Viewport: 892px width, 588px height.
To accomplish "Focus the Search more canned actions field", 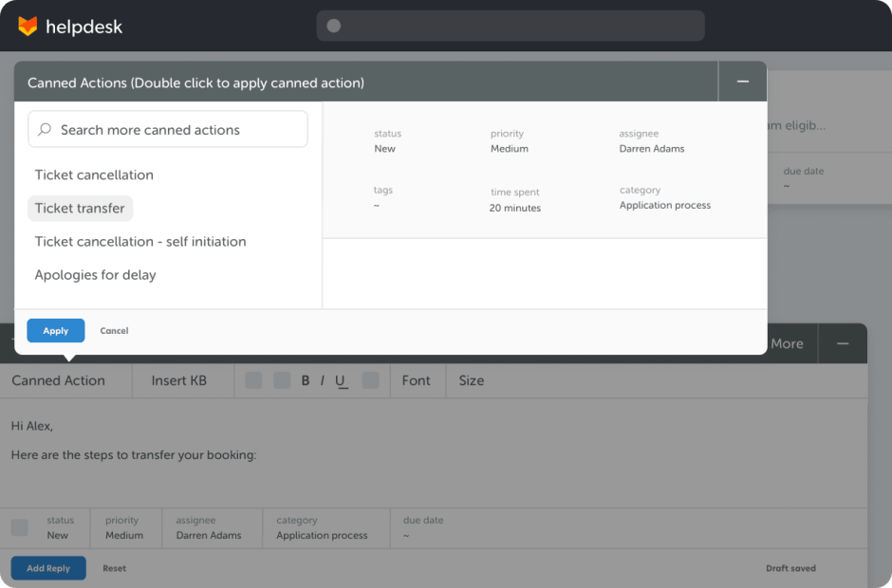I will coord(176,130).
